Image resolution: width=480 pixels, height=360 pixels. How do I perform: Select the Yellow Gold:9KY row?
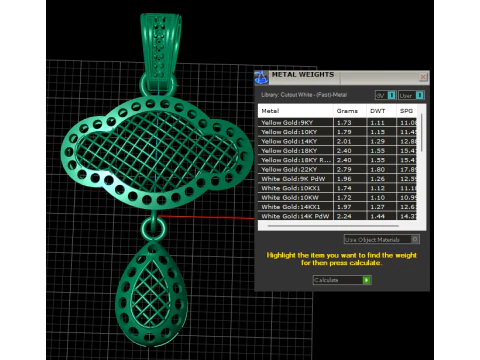337,122
